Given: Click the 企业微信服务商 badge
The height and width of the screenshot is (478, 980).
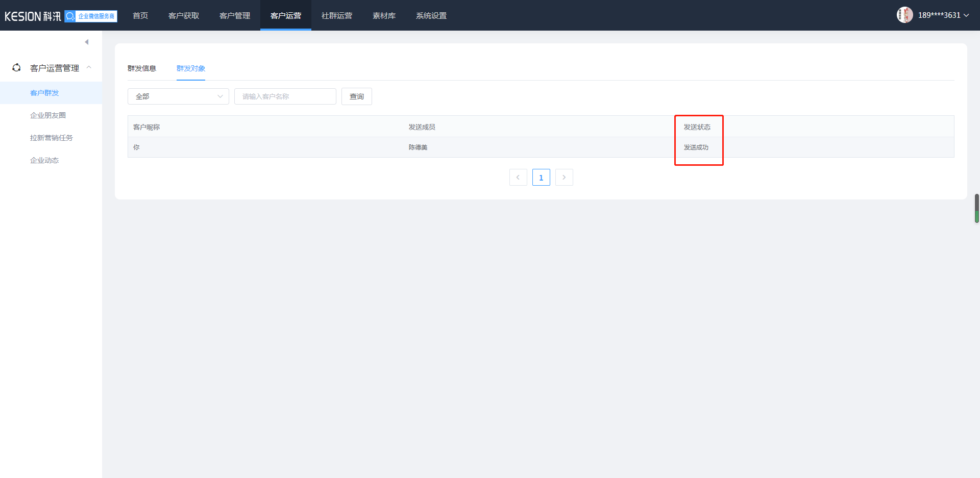Looking at the screenshot, I should pyautogui.click(x=91, y=16).
